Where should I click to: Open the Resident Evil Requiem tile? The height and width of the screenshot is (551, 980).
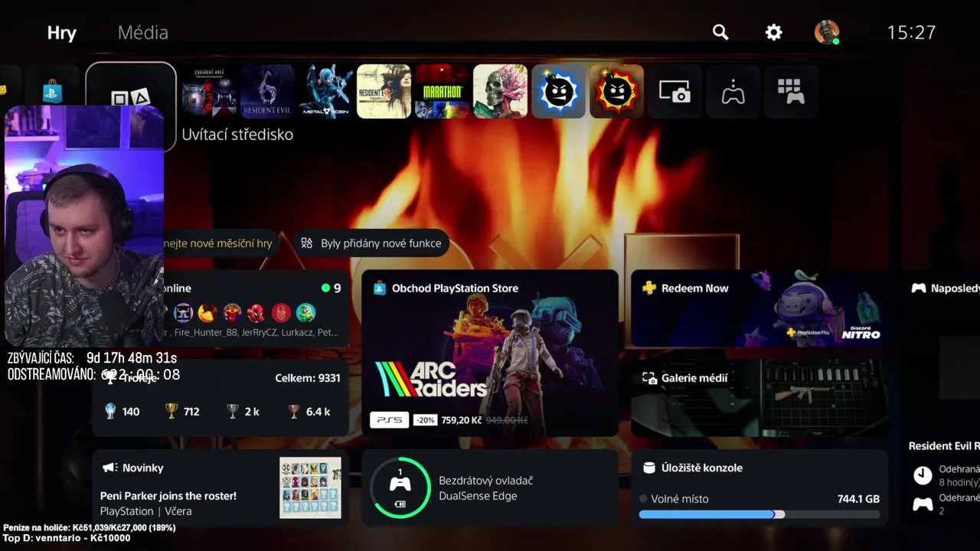(384, 91)
